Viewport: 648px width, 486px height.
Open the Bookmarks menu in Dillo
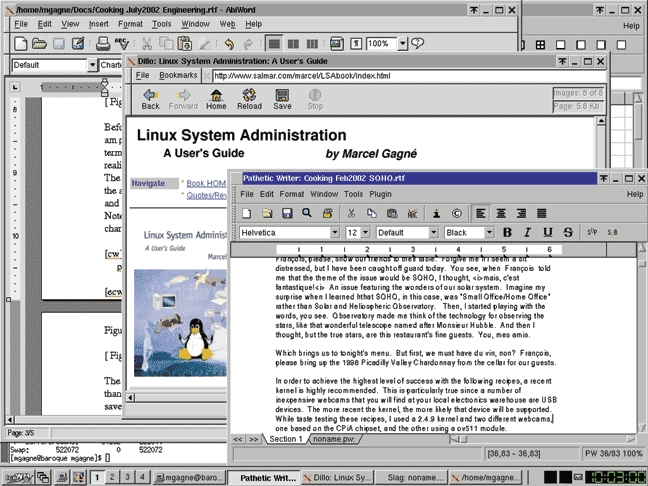point(178,75)
